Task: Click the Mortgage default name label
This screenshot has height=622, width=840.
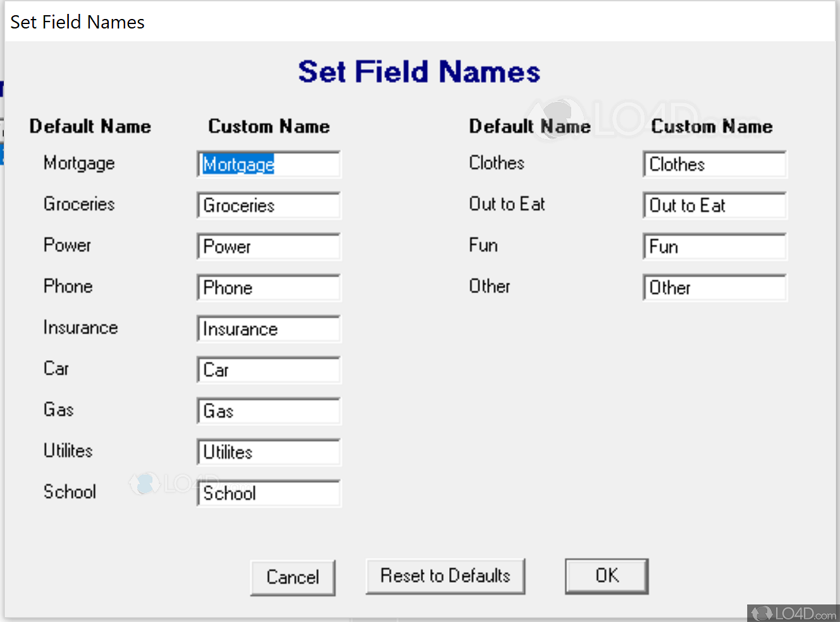Action: pos(79,163)
